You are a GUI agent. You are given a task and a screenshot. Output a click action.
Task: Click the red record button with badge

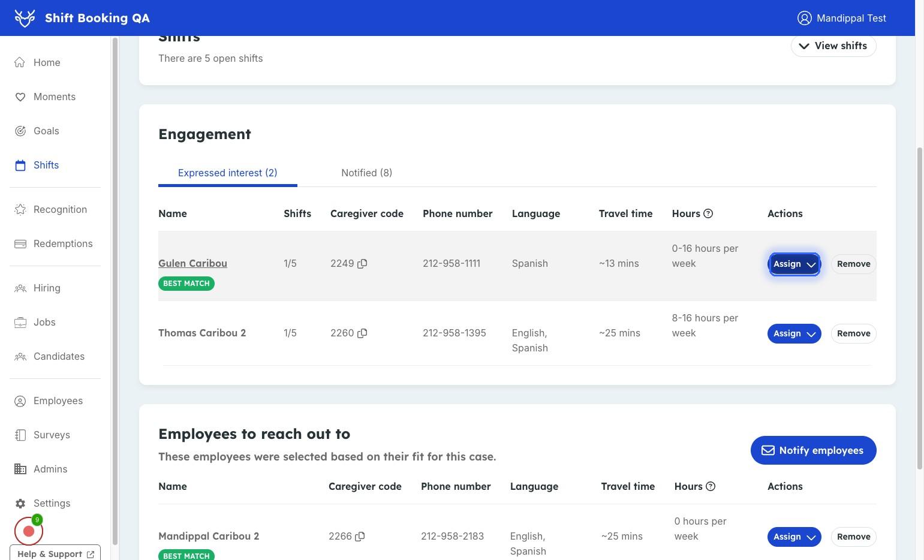[29, 531]
